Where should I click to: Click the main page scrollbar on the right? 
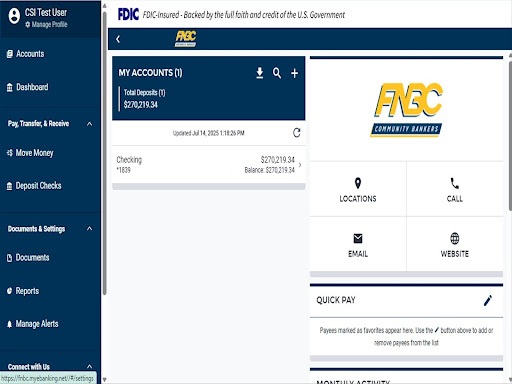(510, 135)
